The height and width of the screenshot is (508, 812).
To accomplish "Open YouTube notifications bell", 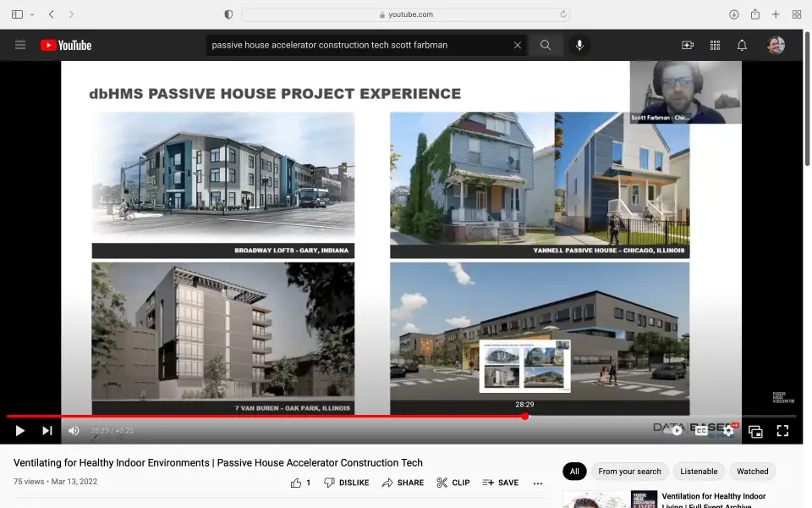I will point(742,45).
